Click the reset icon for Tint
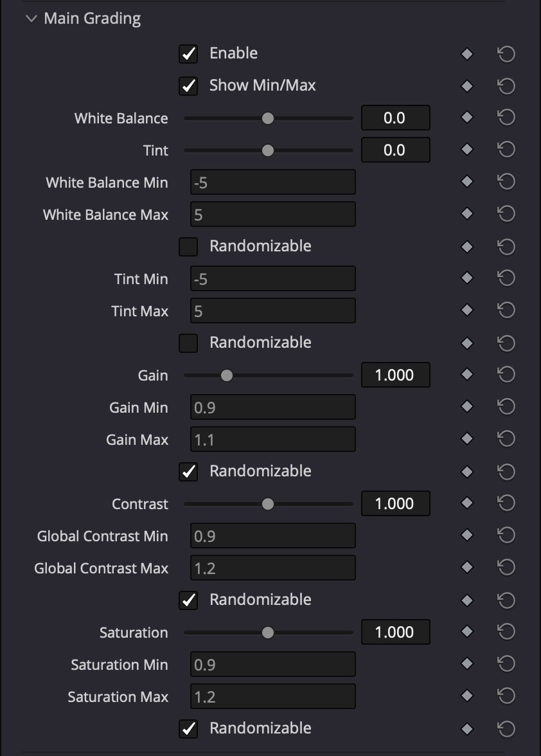This screenshot has height=756, width=541. pos(507,150)
